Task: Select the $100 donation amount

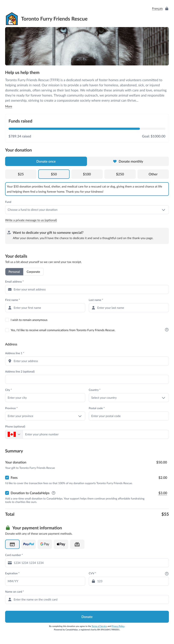Action: 87,174
